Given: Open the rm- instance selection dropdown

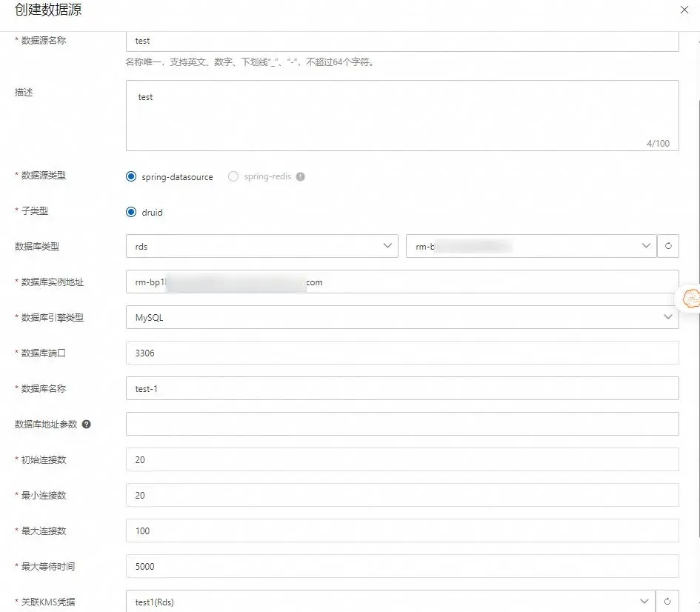Looking at the screenshot, I should coord(531,246).
